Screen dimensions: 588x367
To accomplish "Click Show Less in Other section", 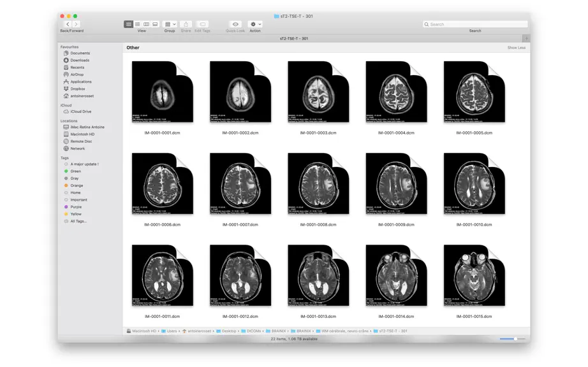I will point(517,48).
